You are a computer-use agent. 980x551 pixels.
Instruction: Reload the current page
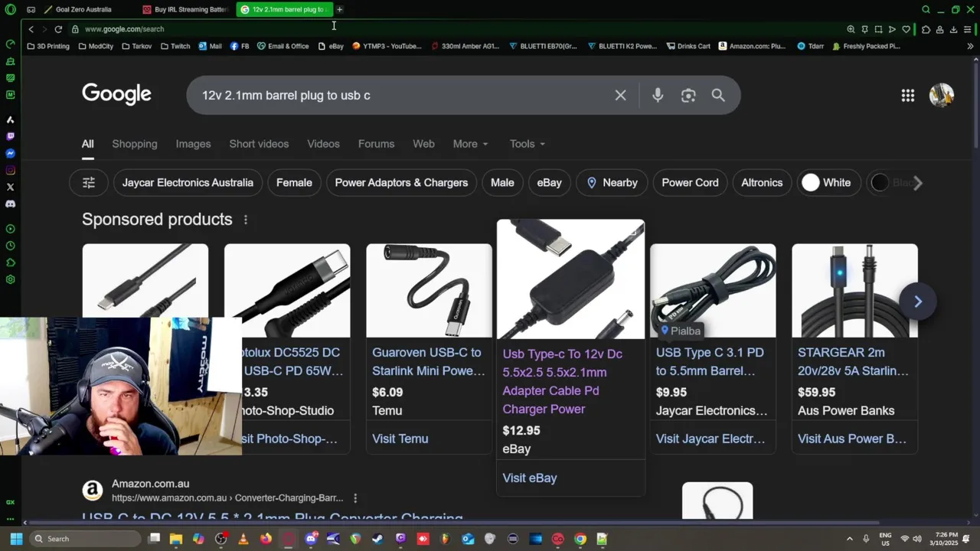coord(58,29)
